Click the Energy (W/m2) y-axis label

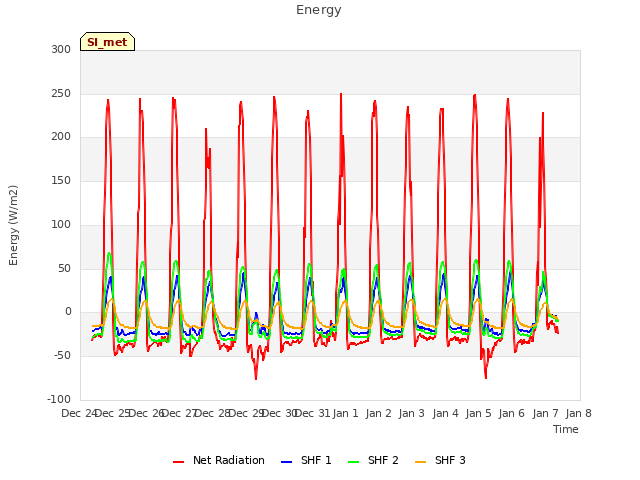13,225
